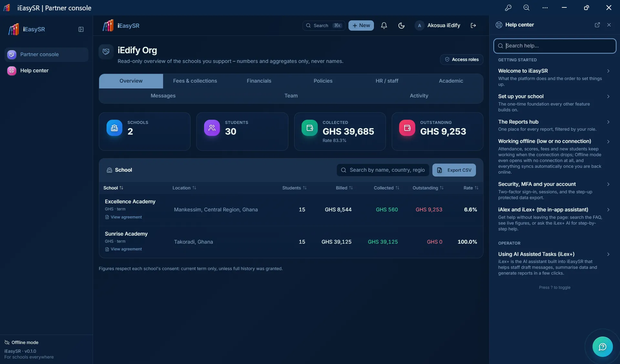Expand the Working offline help article
The image size is (620, 364).
[x=554, y=157]
